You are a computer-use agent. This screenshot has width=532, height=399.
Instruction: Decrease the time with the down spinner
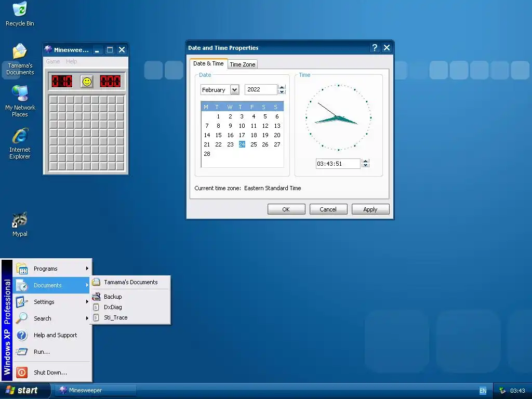click(365, 166)
